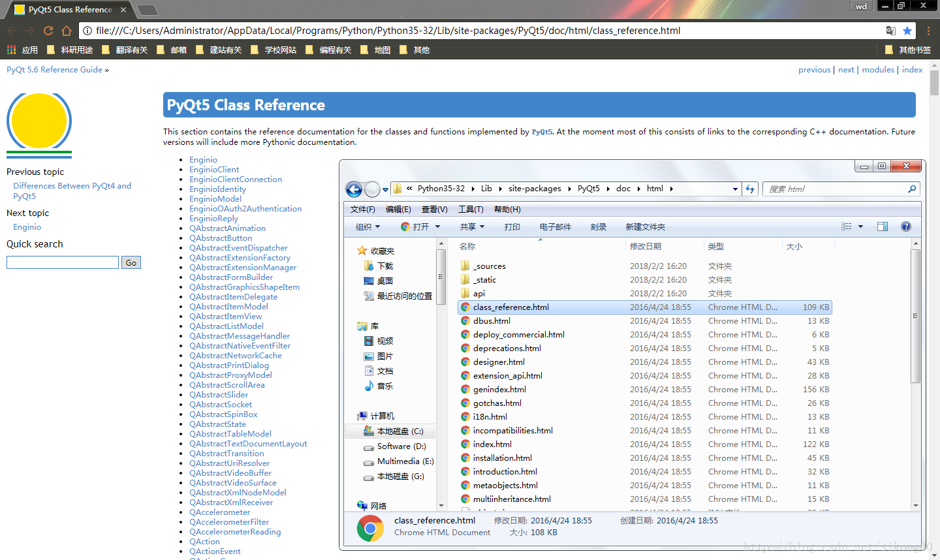This screenshot has height=560, width=940.
Task: Select class_reference.html file
Action: tap(645, 307)
